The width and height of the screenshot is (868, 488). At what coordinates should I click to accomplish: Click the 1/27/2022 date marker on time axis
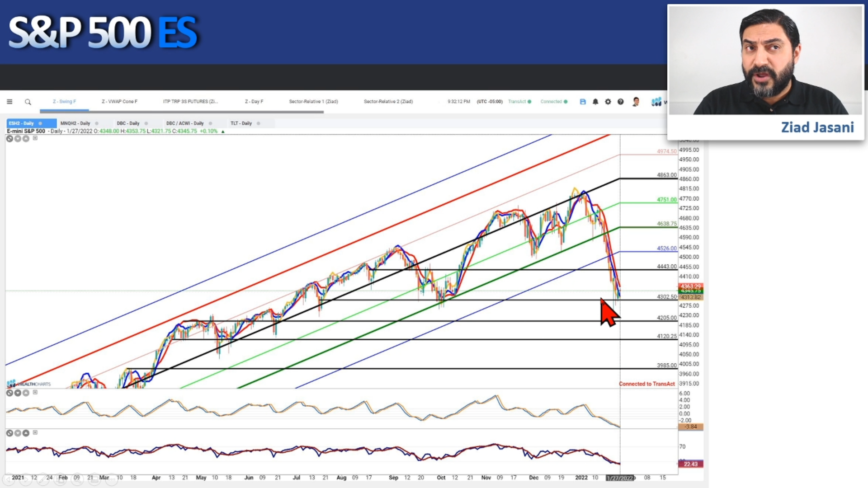[620, 478]
